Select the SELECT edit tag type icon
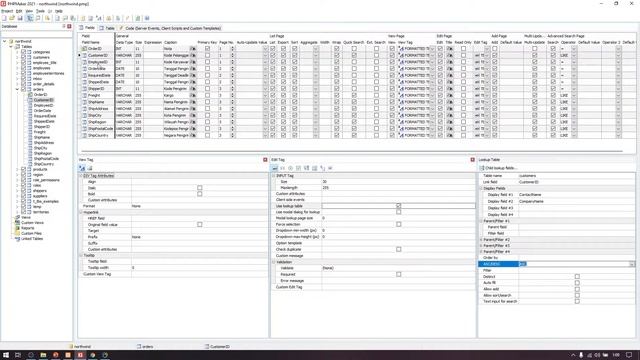Image resolution: width=640 pixels, height=360 pixels. (307, 168)
